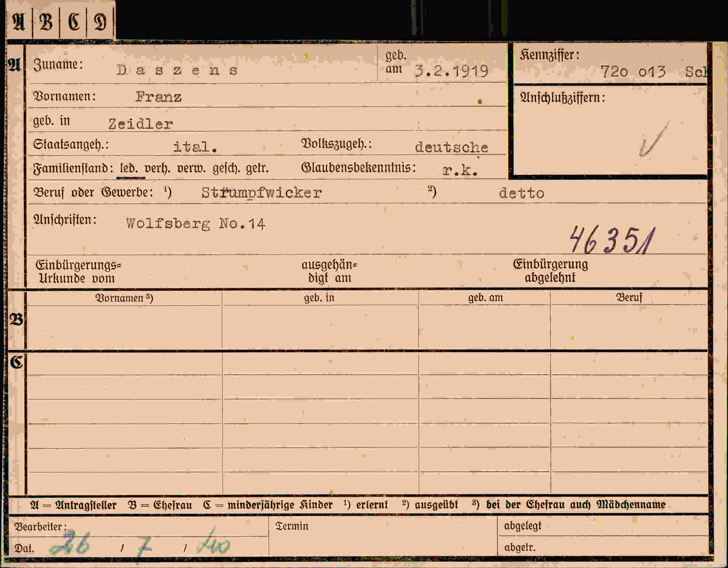Screen dimensions: 728x568
Task: Click the marital status option "verh."
Action: click(x=157, y=168)
